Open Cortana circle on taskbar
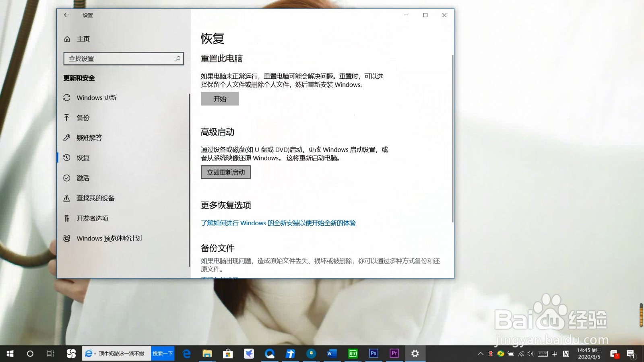644x362 pixels. 30,354
